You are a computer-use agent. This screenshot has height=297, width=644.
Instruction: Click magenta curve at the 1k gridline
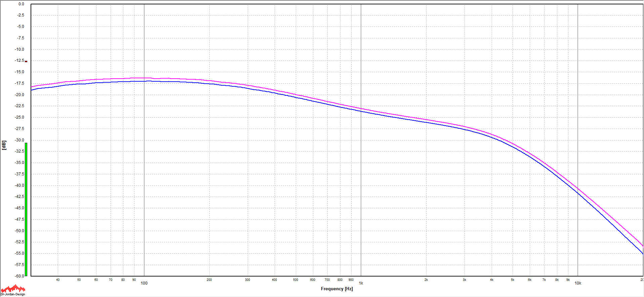(361, 109)
